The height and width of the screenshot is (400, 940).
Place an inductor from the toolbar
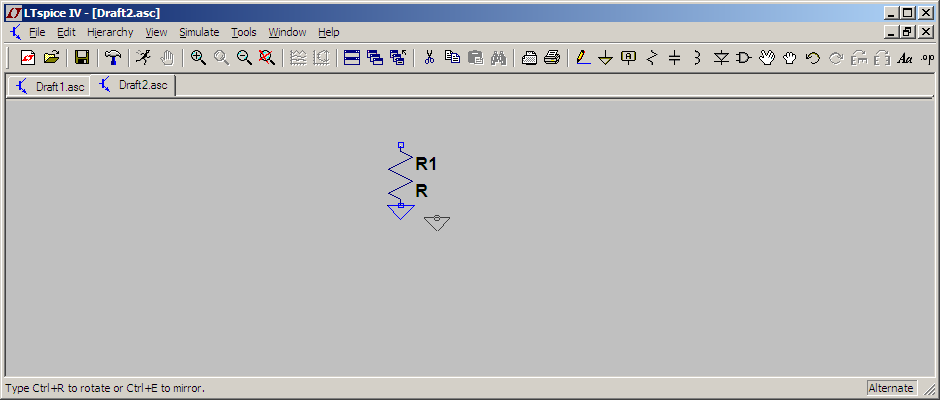[697, 58]
